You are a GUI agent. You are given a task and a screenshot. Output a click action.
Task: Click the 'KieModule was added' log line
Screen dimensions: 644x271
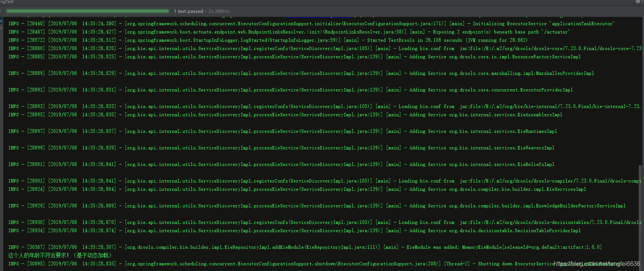pyautogui.click(x=305, y=247)
